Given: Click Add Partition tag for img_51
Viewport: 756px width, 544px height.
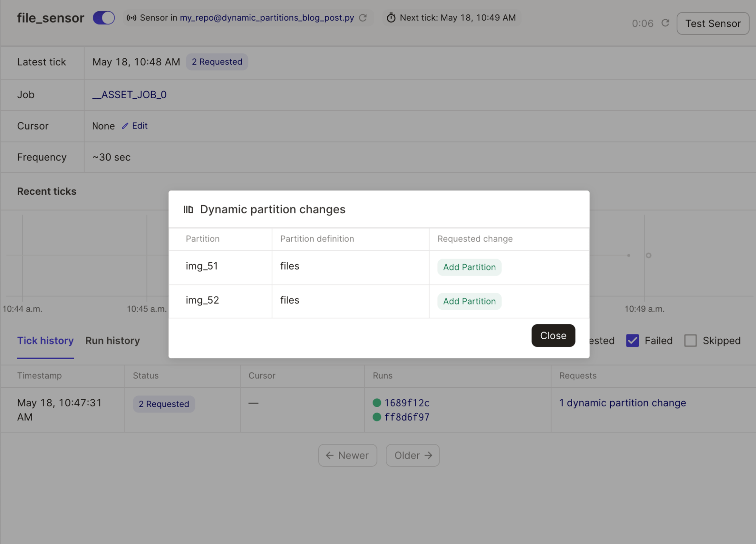Looking at the screenshot, I should pyautogui.click(x=469, y=267).
